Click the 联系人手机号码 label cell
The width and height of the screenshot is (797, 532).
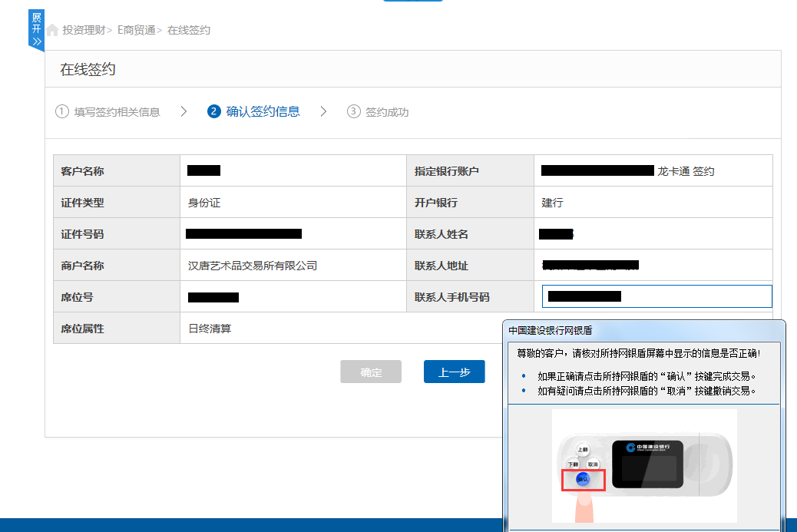click(470, 297)
